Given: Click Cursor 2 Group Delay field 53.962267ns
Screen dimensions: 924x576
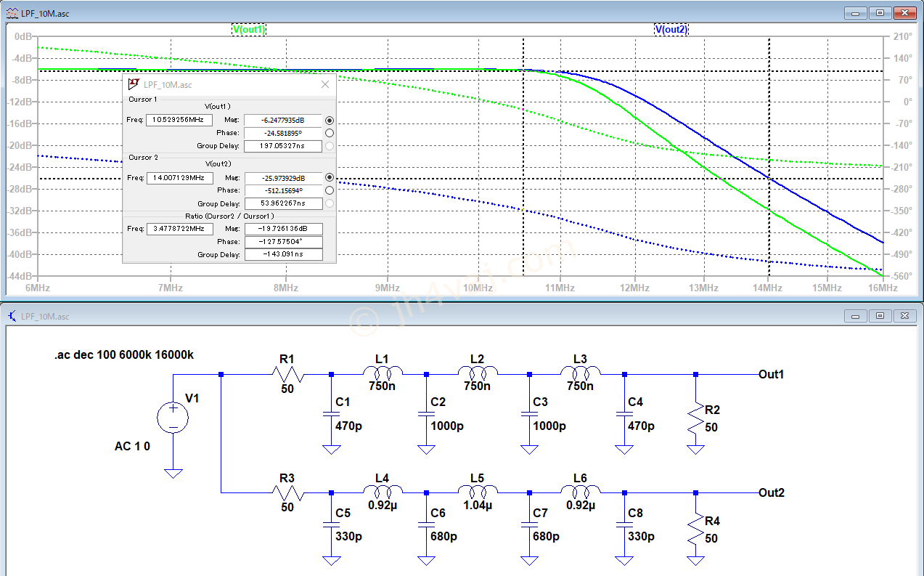Looking at the screenshot, I should point(283,203).
